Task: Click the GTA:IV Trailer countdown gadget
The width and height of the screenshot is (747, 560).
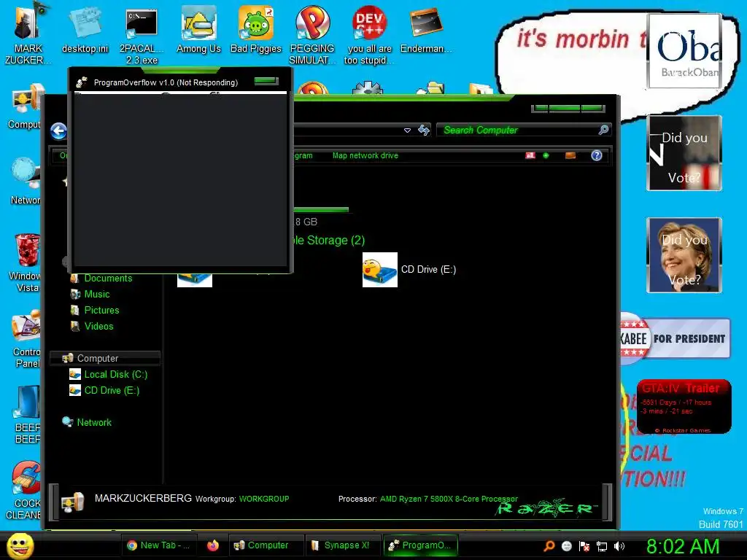Action: 684,406
